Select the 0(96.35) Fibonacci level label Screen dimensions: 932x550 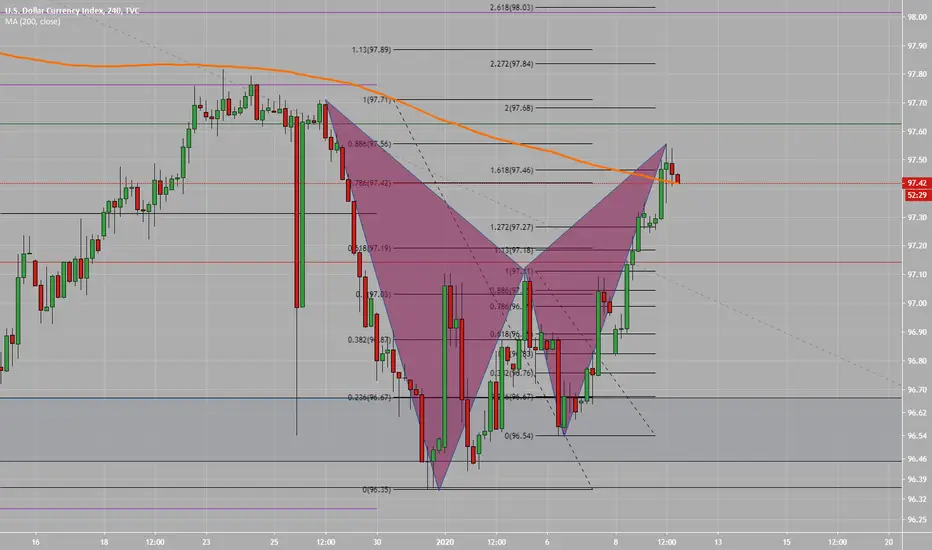point(377,490)
